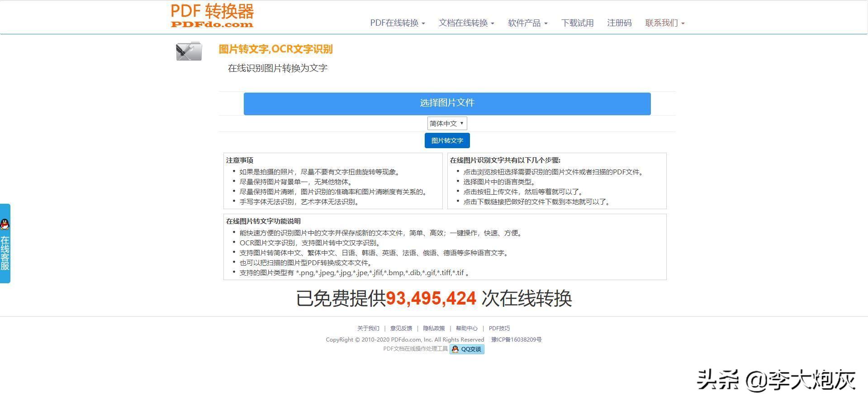Click the line OCR图片文字识别，支持图片转中文汉字识别
868x403 pixels.
pos(311,243)
